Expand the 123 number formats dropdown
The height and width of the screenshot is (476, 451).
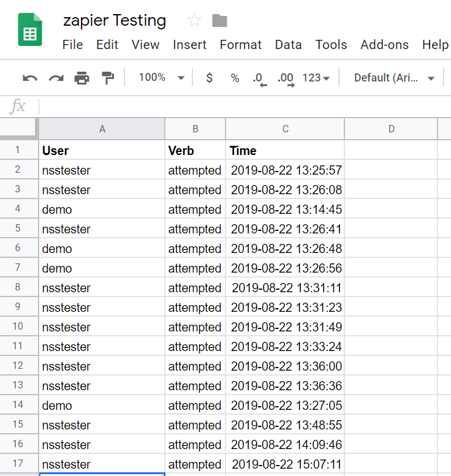pyautogui.click(x=316, y=78)
